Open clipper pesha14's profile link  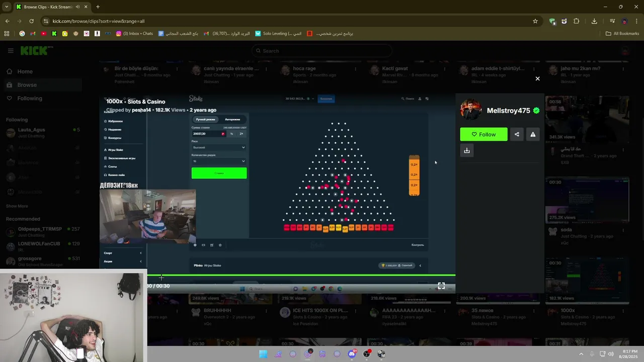[x=141, y=110]
